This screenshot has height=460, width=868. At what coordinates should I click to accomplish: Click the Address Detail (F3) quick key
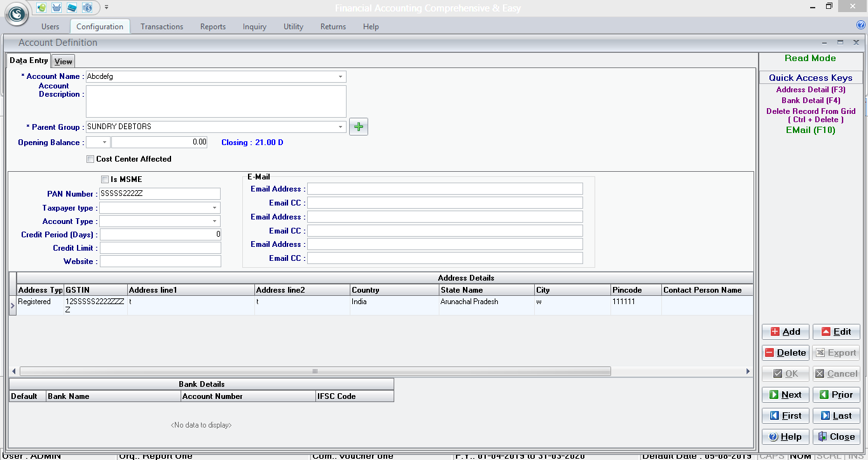coord(811,90)
